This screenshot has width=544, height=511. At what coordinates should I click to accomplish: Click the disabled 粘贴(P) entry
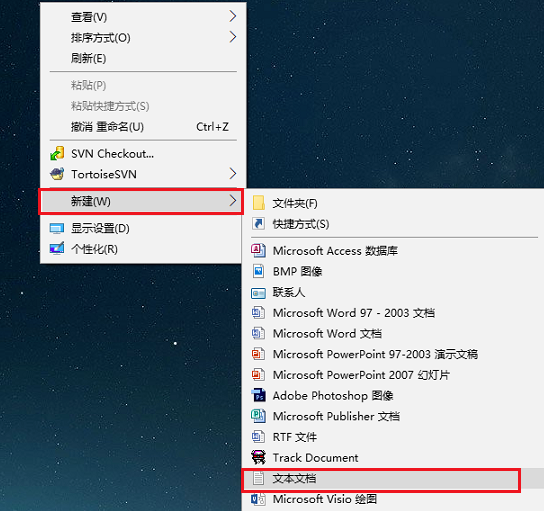pos(143,85)
